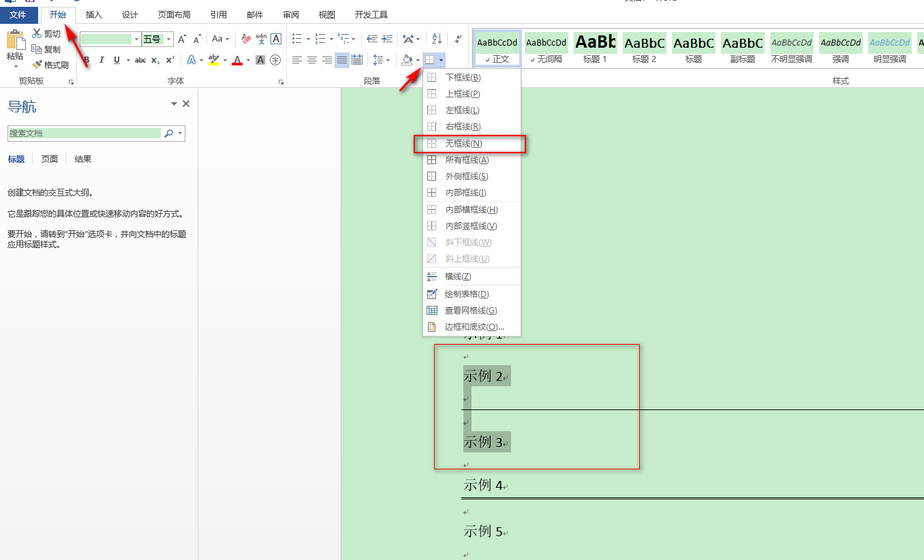
Task: Toggle Center paragraph alignment
Action: coord(311,60)
